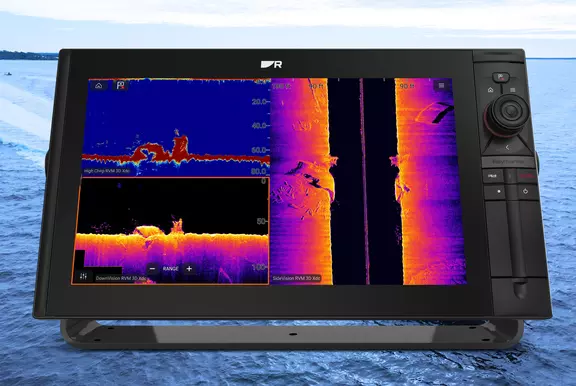This screenshot has width=576, height=386.
Task: Tap the physical Menu key on keypad
Action: click(x=513, y=90)
